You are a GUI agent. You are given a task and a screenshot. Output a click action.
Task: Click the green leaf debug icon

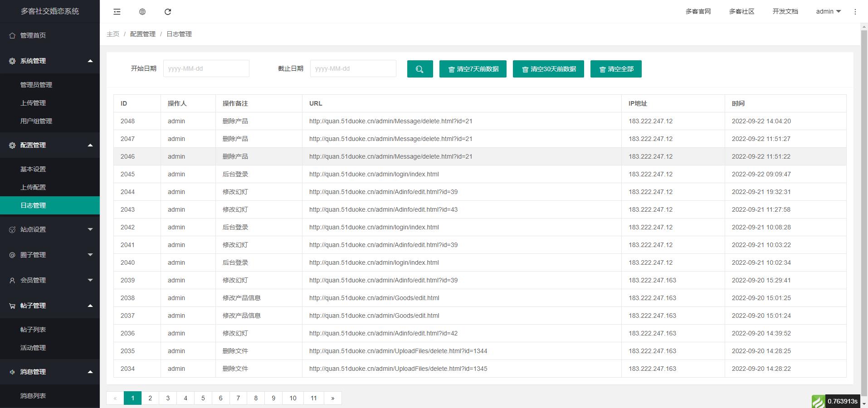(818, 401)
